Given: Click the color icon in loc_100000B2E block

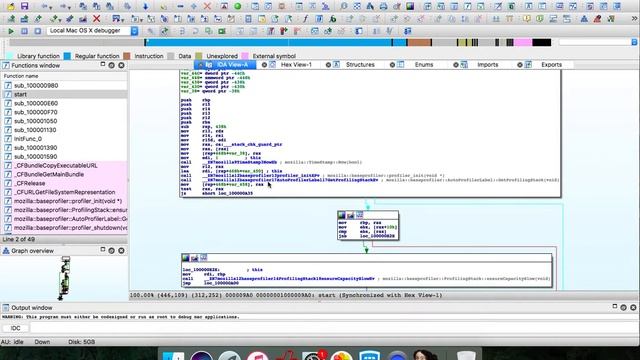Looking at the screenshot, I should pyautogui.click(x=186, y=258).
